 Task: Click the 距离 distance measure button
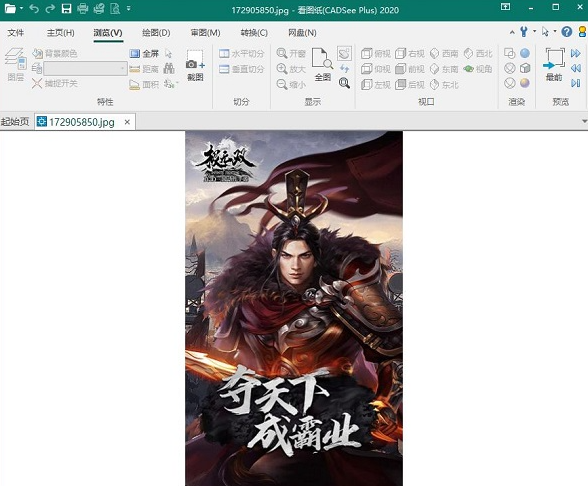[x=144, y=69]
